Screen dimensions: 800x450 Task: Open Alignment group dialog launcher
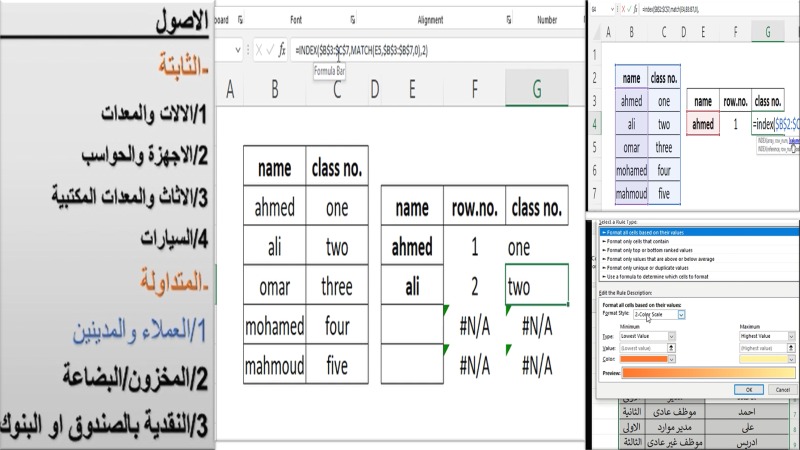509,20
